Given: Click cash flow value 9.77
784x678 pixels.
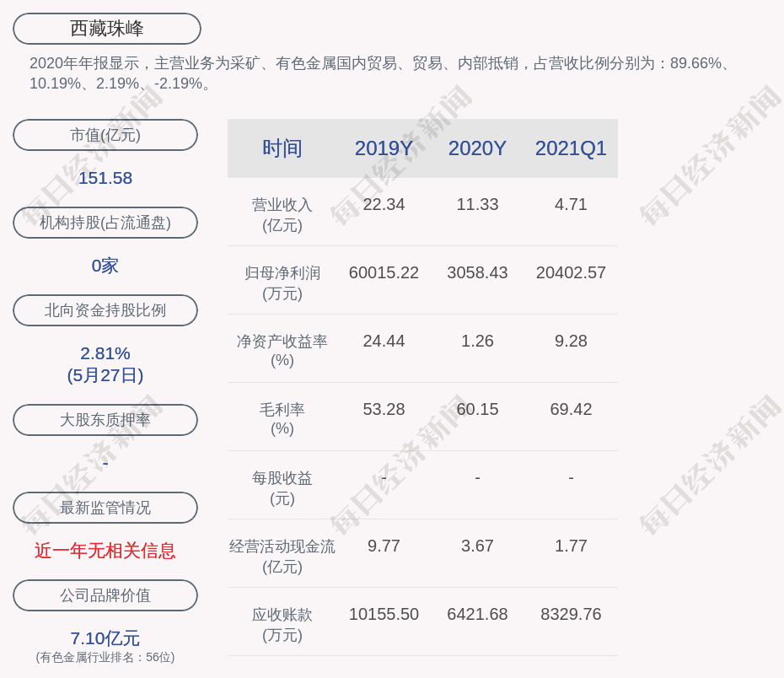Looking at the screenshot, I should (384, 546).
